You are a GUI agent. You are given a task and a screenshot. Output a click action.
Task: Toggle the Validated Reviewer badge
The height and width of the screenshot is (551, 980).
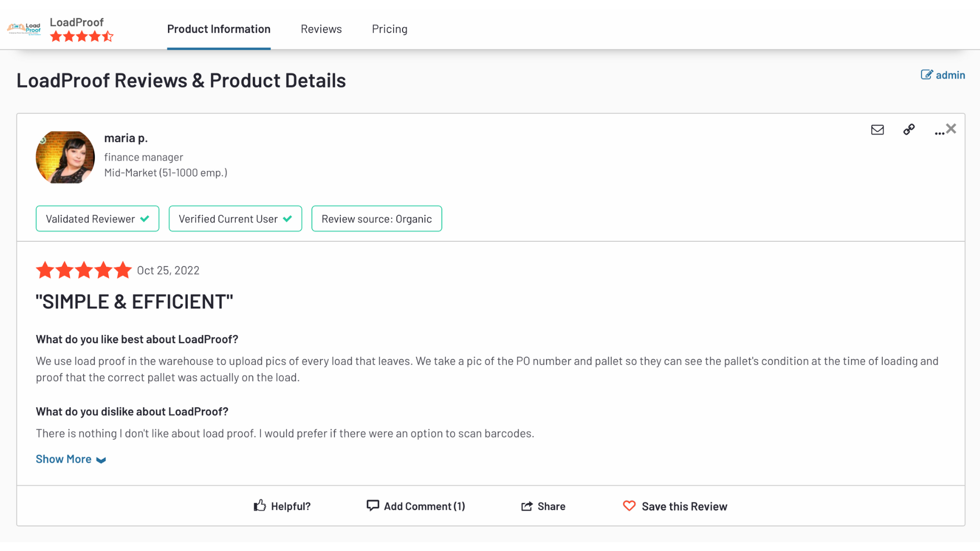(x=97, y=219)
